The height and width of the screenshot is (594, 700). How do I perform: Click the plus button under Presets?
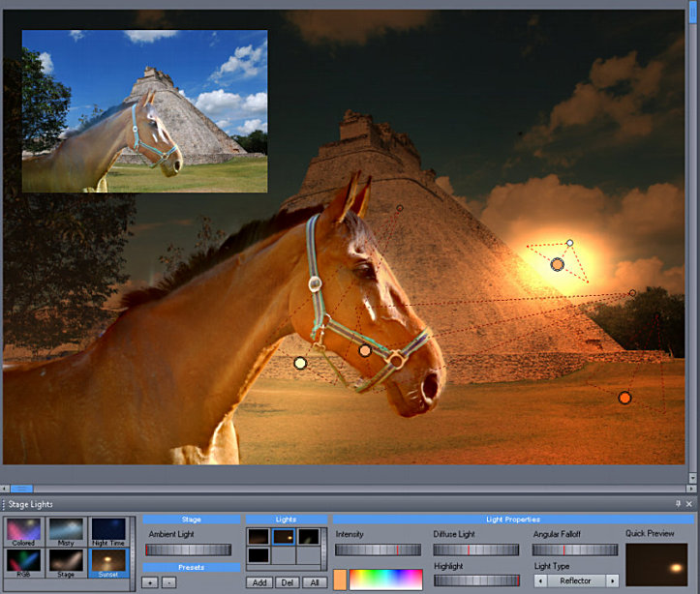point(150,582)
